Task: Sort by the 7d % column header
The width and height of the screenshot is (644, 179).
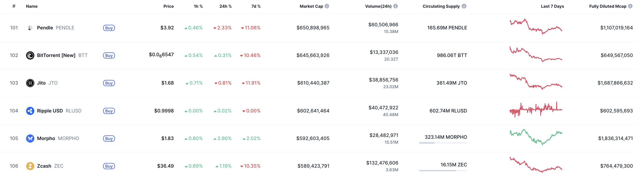Action: click(x=256, y=6)
